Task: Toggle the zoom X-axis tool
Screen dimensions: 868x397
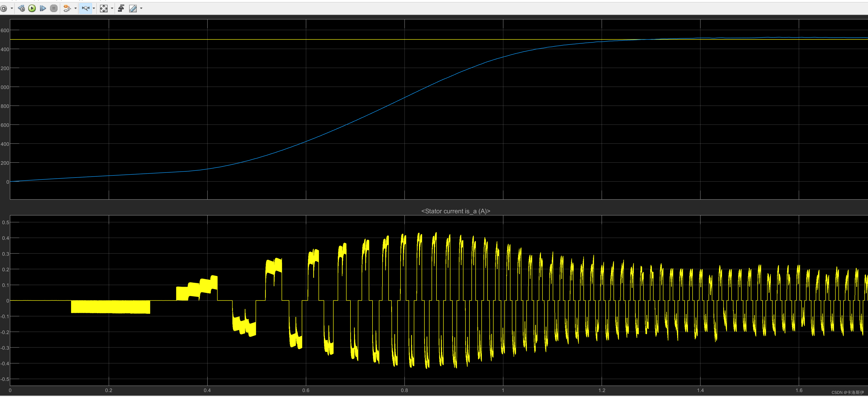Action: pos(86,9)
